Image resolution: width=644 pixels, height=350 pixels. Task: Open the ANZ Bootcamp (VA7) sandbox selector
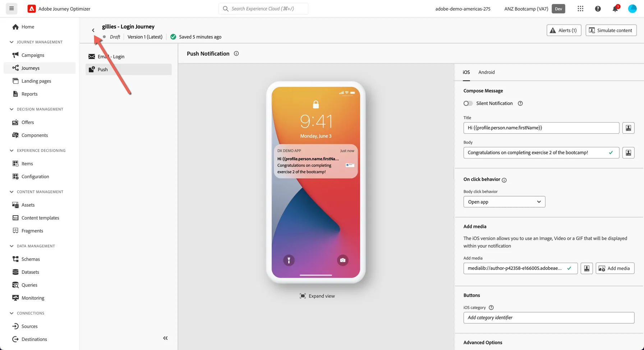point(534,9)
